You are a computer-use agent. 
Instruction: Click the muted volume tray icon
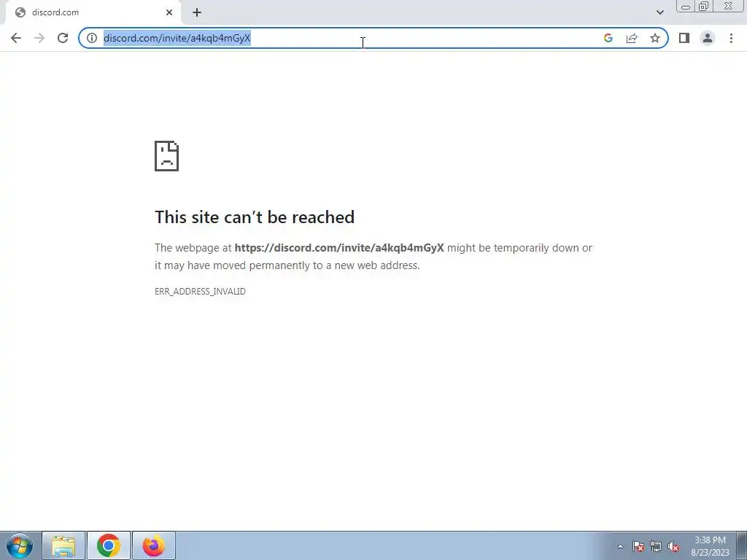click(673, 546)
